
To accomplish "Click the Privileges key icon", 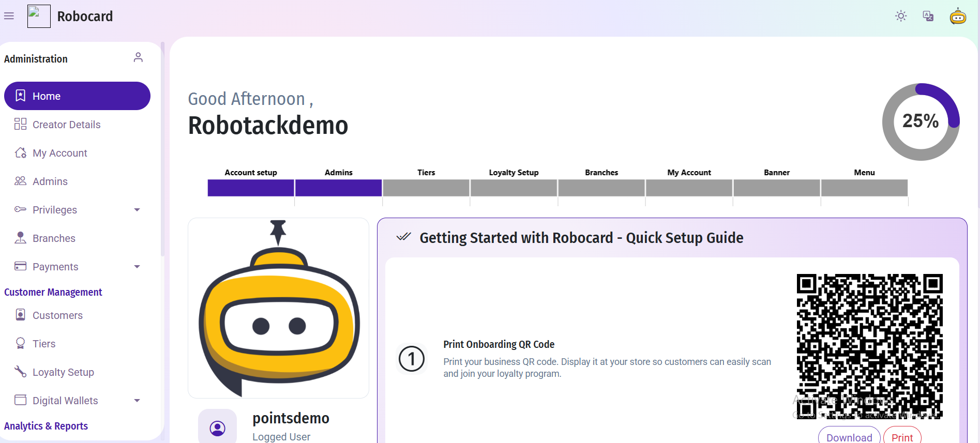I will 21,209.
